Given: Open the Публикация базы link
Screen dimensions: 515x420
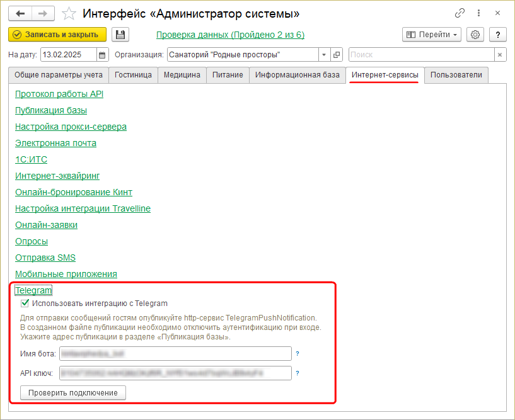Looking at the screenshot, I should (x=51, y=111).
